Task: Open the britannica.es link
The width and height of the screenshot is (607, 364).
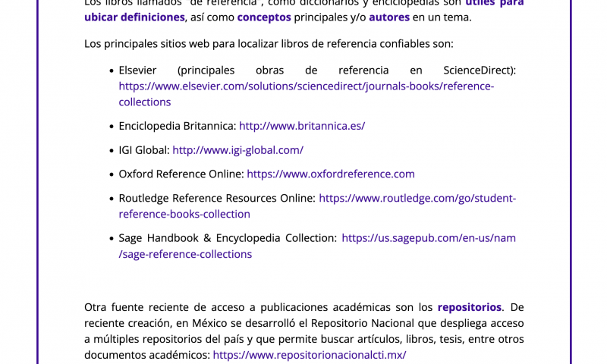Action: click(301, 126)
